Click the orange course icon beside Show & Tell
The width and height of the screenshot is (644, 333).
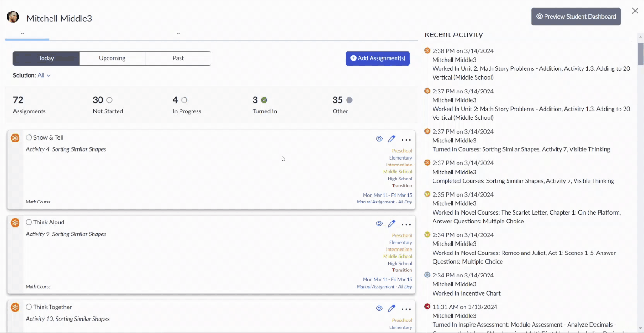pyautogui.click(x=15, y=138)
